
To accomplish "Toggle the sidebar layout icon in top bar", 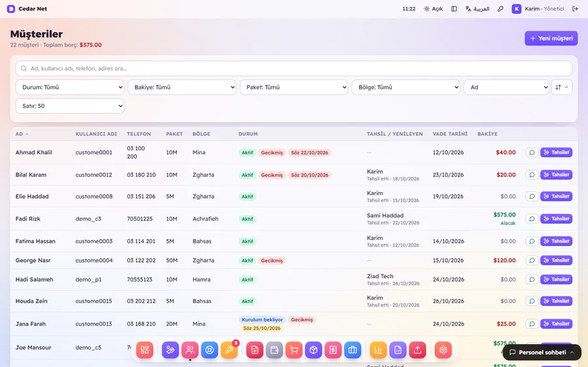I will (x=454, y=8).
